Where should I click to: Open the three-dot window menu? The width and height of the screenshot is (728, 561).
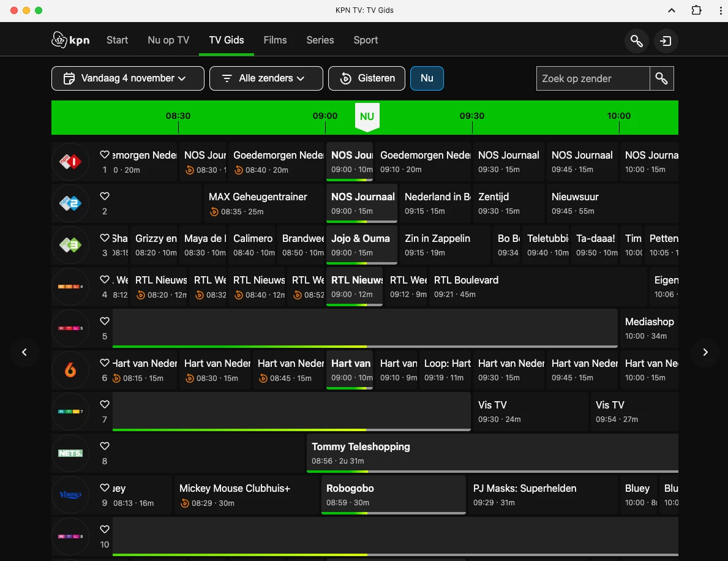[x=720, y=10]
